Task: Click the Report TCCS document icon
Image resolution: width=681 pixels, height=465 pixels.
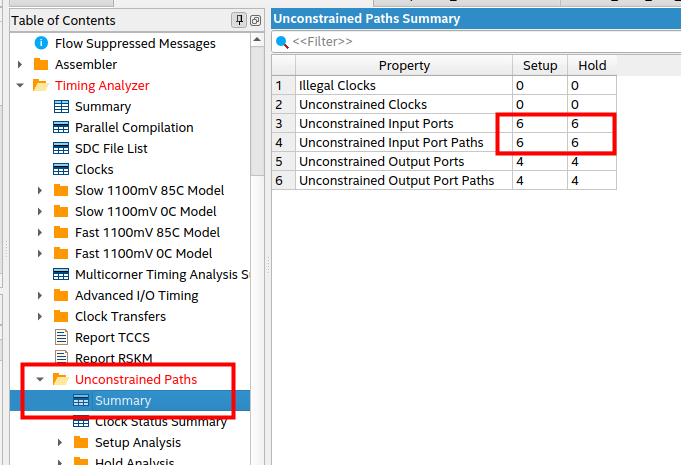Action: (x=61, y=337)
